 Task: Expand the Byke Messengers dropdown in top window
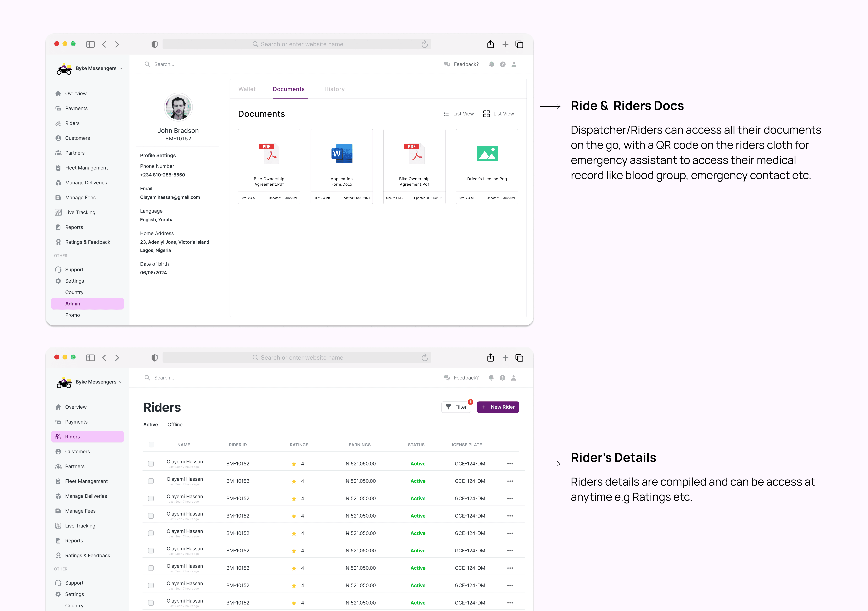pyautogui.click(x=121, y=68)
